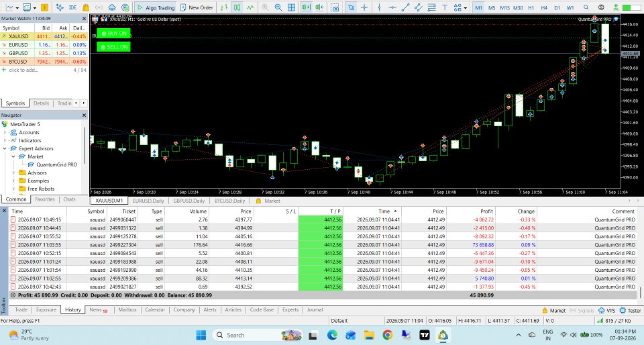644x345 pixels.
Task: Open the Journal tab in Toolbox
Action: tap(315, 309)
